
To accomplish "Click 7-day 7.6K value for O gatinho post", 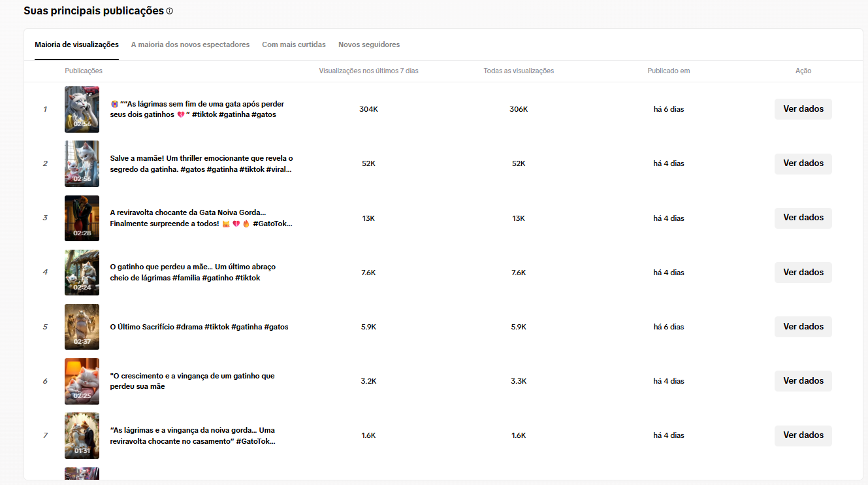I will [368, 272].
